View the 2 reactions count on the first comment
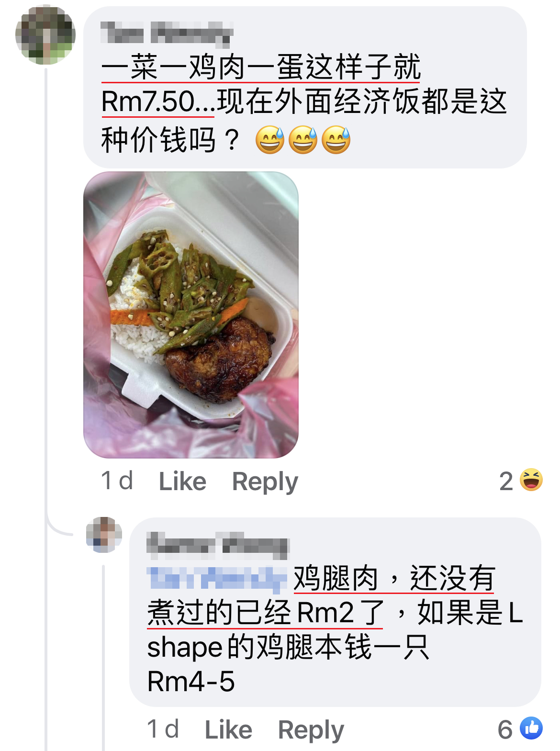 click(506, 481)
